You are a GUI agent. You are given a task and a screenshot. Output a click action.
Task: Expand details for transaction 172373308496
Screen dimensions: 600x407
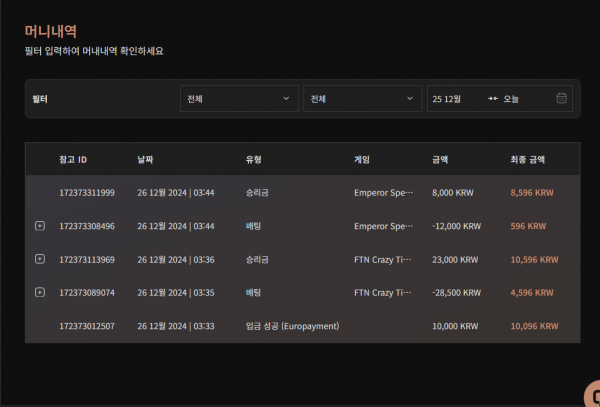39,226
